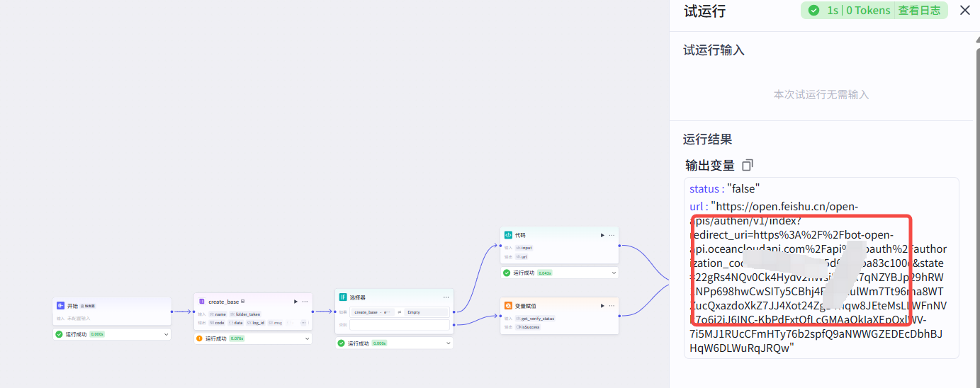Click the 0.076s duration badge under create_base
Viewport: 980px width, 388px height.
237,338
